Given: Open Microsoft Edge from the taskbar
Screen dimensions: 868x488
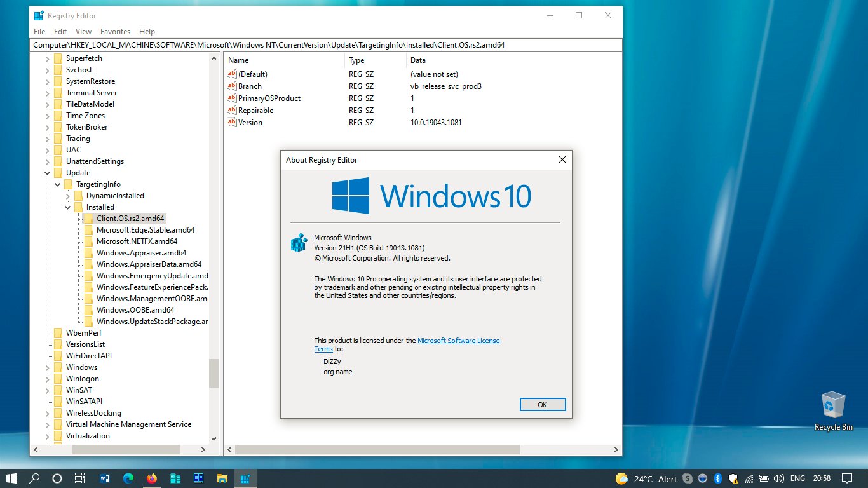Looking at the screenshot, I should click(128, 478).
